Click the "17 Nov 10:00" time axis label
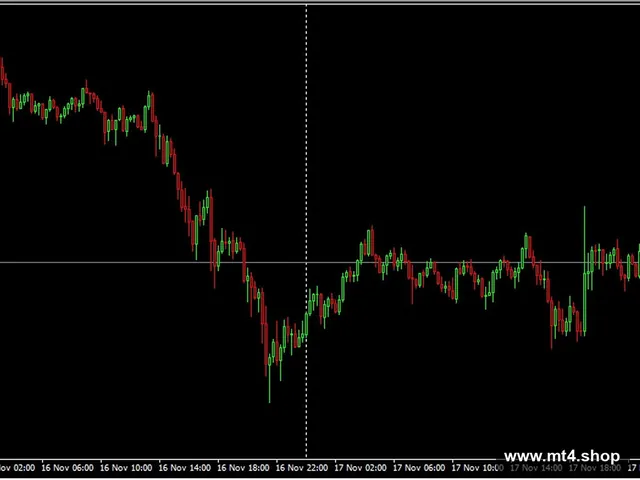 coord(478,468)
